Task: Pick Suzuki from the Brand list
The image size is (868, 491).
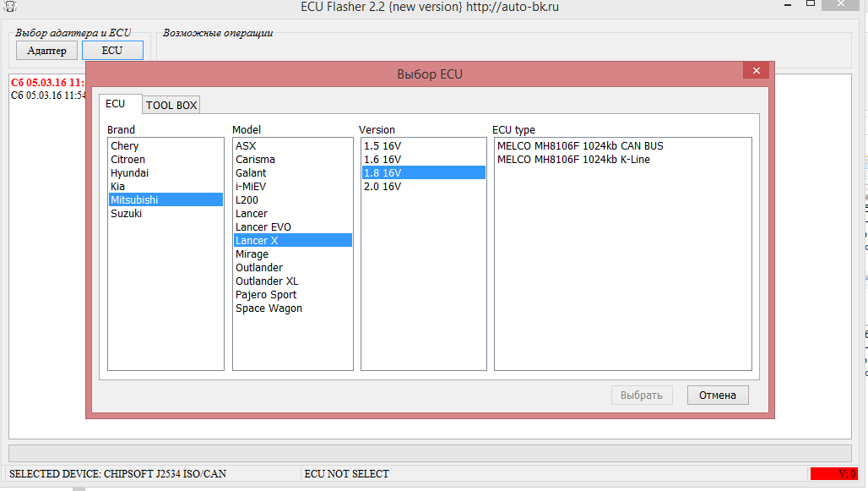Action: (x=165, y=213)
